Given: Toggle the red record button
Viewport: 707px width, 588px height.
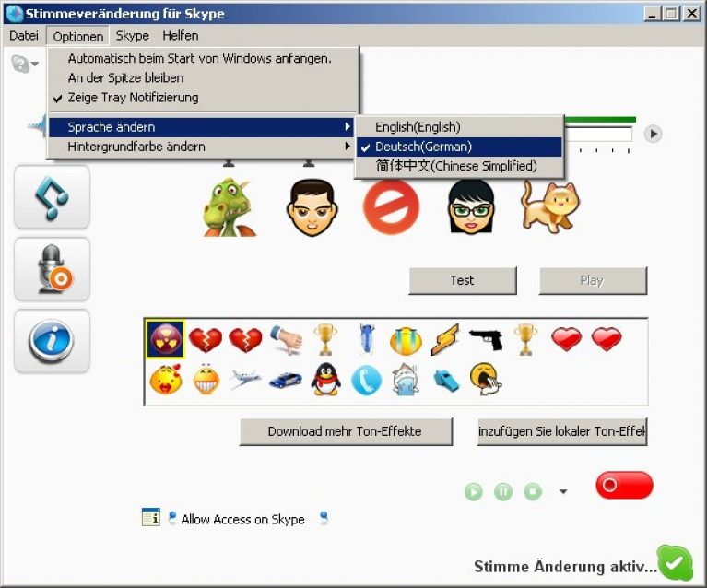Looking at the screenshot, I should click(624, 485).
